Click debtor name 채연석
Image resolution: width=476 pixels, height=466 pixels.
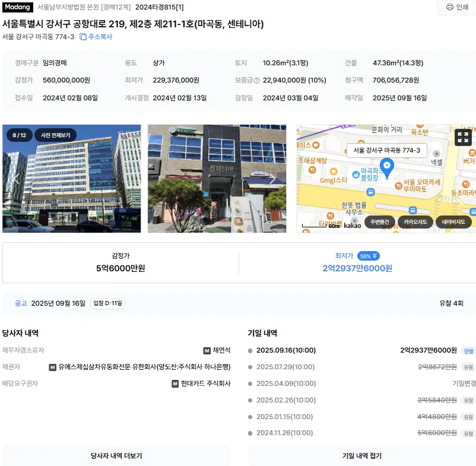221,350
